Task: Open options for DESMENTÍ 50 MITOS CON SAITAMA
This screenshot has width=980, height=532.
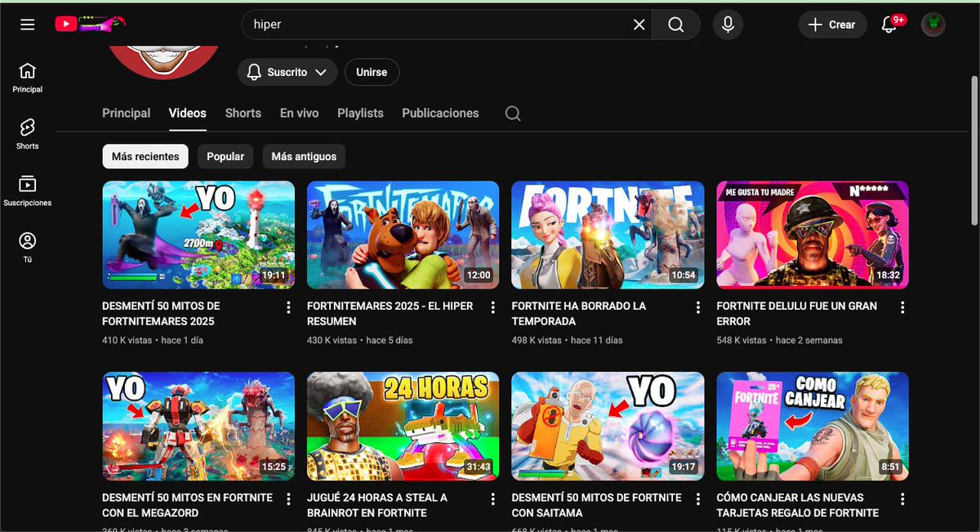Action: tap(697, 498)
